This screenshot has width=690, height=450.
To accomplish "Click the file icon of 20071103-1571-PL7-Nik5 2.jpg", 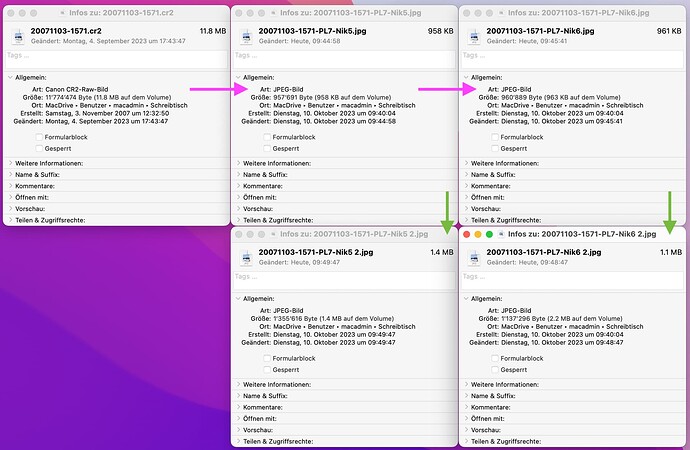I will point(246,257).
